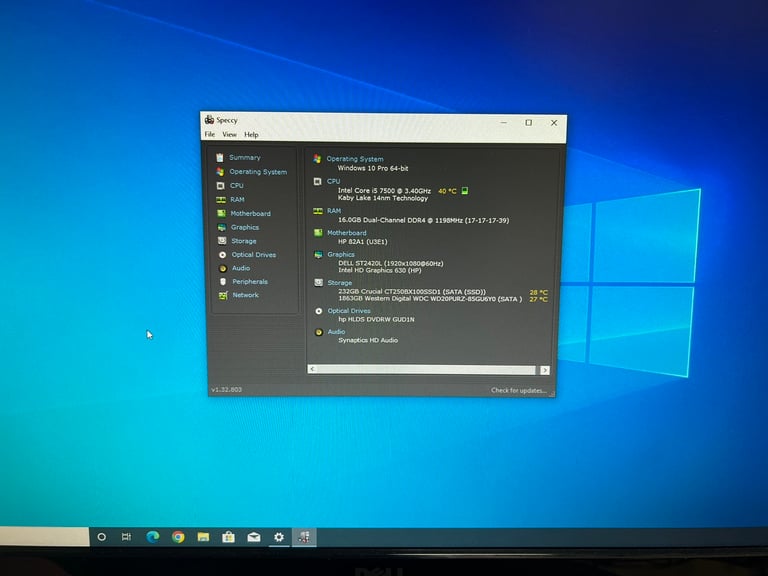Click the 'HP 82A1 (U3E1)' motherboard text
Image resolution: width=768 pixels, height=576 pixels.
[362, 241]
